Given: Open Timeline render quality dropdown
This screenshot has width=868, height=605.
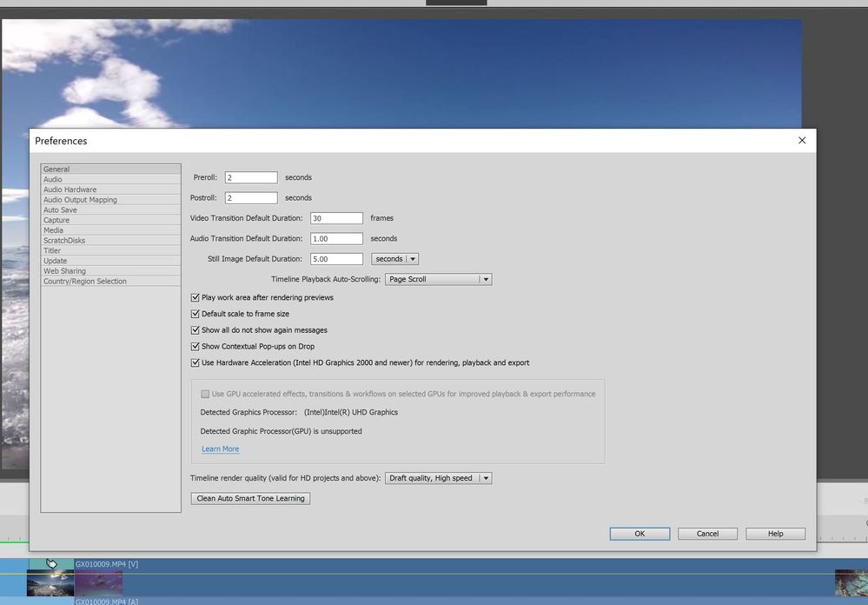Looking at the screenshot, I should click(439, 478).
